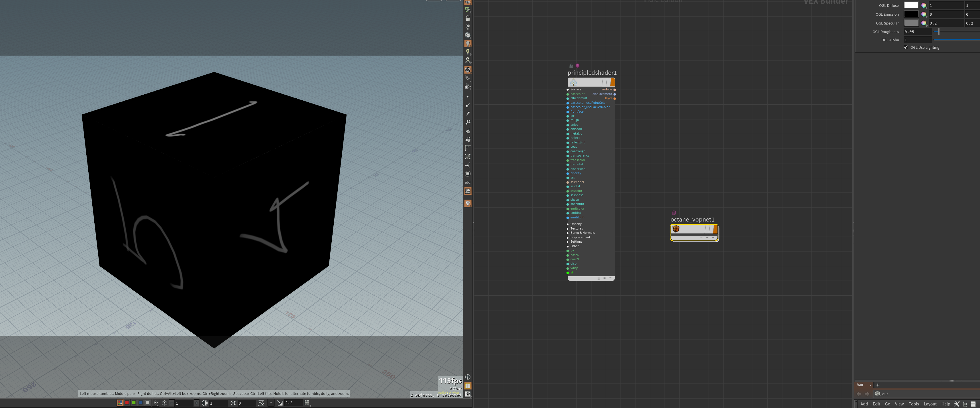Toggle the alpha channel display button

[x=147, y=403]
